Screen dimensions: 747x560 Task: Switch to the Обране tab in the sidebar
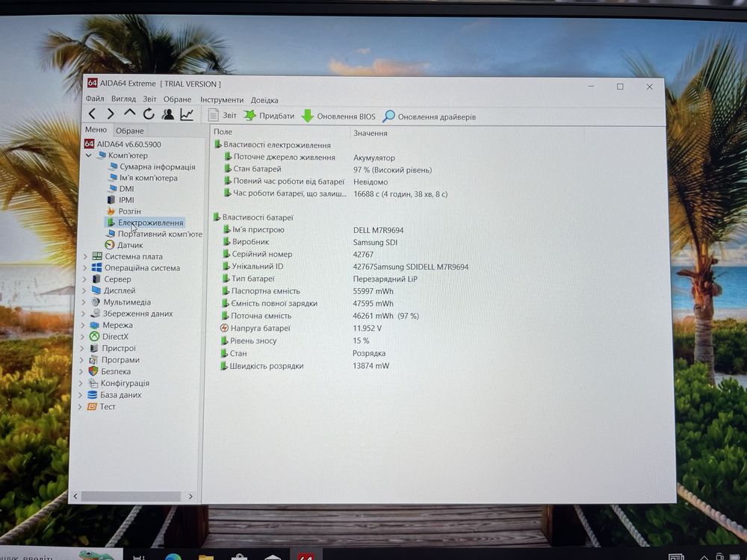(129, 131)
